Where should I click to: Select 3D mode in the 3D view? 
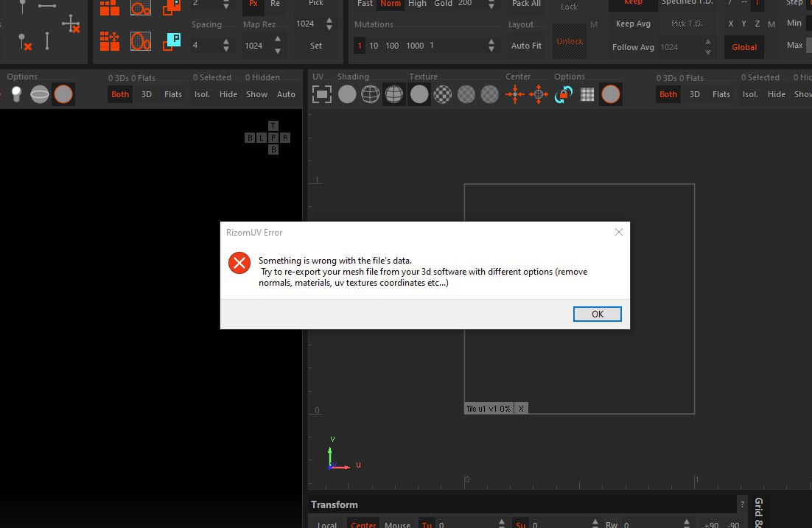coord(147,94)
